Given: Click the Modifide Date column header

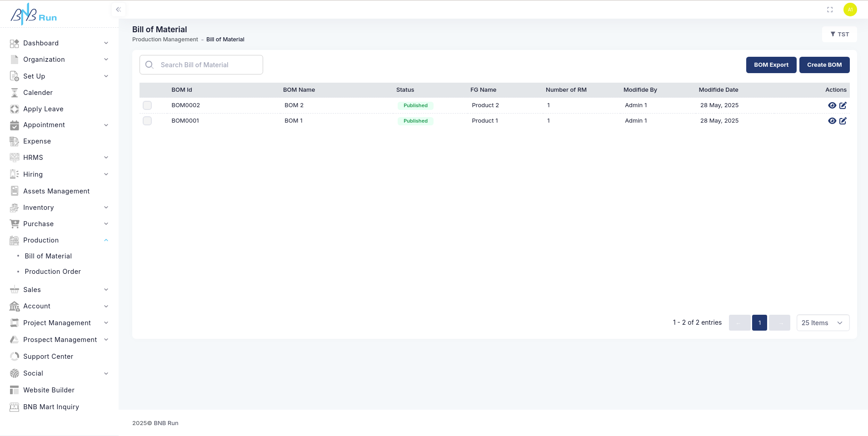Looking at the screenshot, I should (x=718, y=90).
